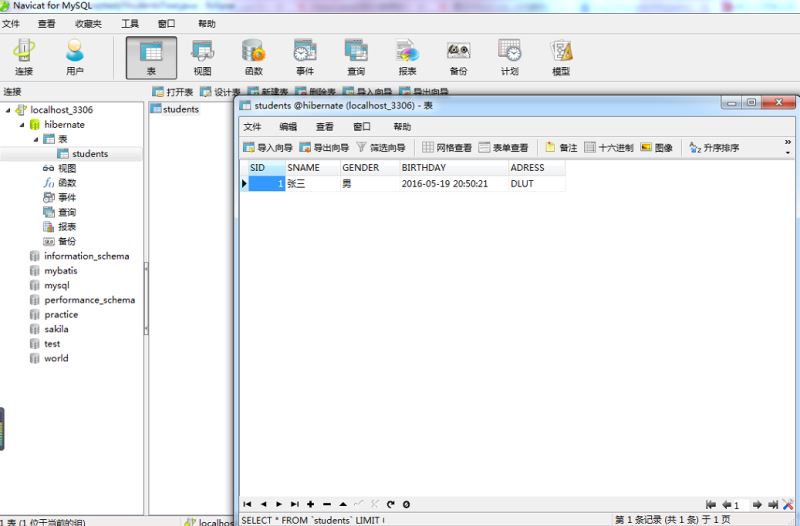Launch 导出向导 in the students window
The width and height of the screenshot is (800, 526).
[x=324, y=147]
